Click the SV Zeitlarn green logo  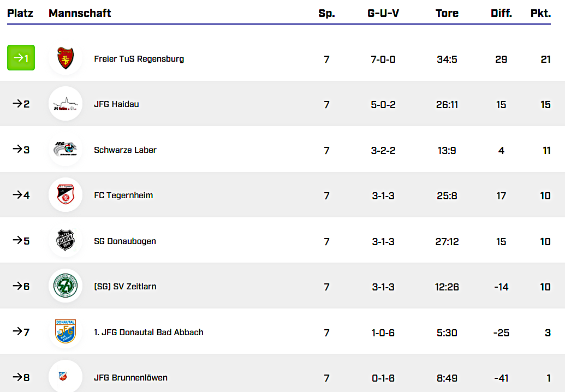pyautogui.click(x=66, y=286)
